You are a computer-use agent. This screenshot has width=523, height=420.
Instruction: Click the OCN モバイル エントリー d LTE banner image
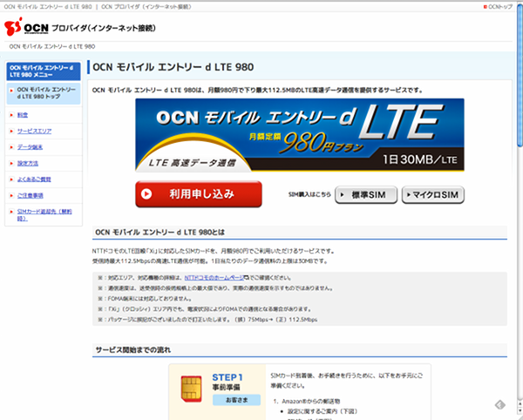(300, 135)
